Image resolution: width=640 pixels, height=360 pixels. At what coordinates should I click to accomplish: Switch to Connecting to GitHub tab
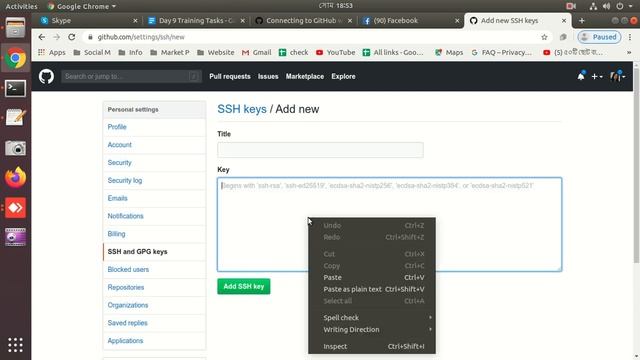point(302,20)
